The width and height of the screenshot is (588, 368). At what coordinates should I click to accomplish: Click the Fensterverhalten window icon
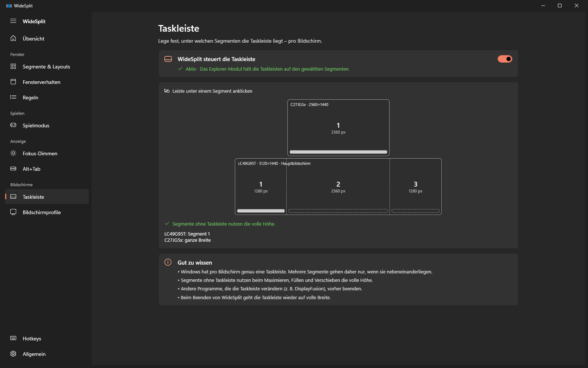(x=13, y=82)
